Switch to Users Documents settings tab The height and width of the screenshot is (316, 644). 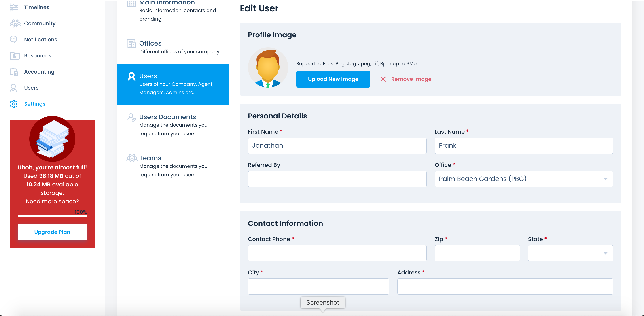173,125
